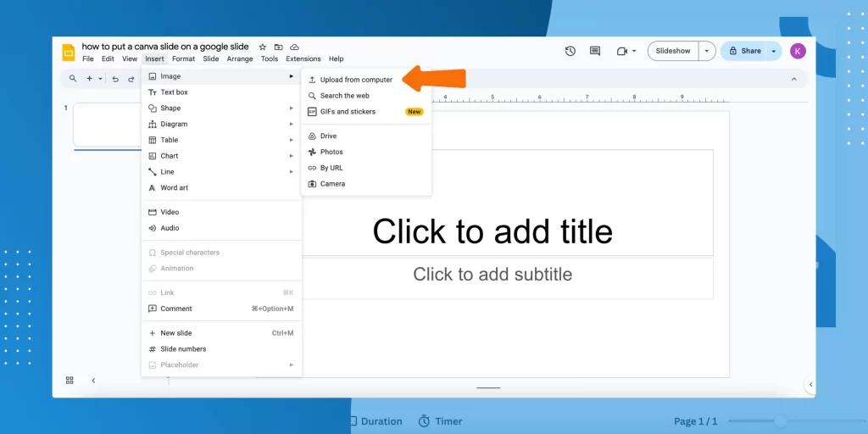Open comments history icon

pos(595,51)
